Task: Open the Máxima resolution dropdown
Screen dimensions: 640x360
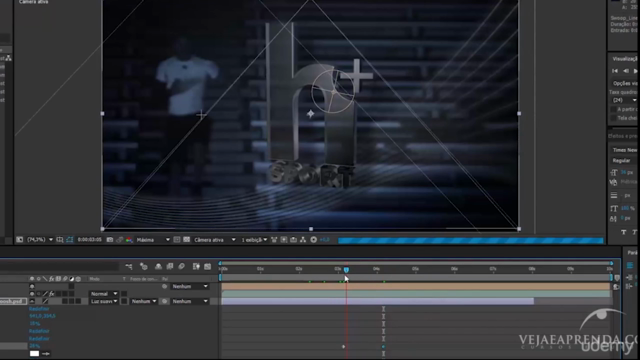Action: pos(153,240)
